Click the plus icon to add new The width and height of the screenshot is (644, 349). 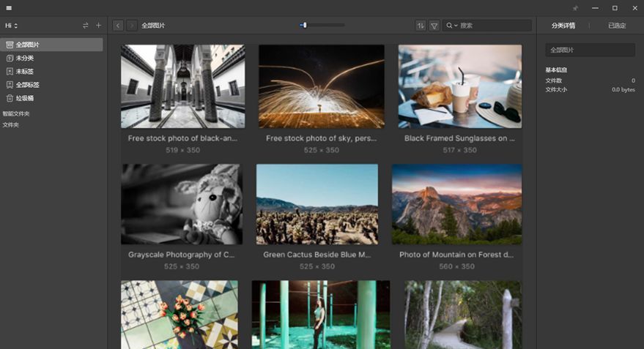tap(99, 26)
